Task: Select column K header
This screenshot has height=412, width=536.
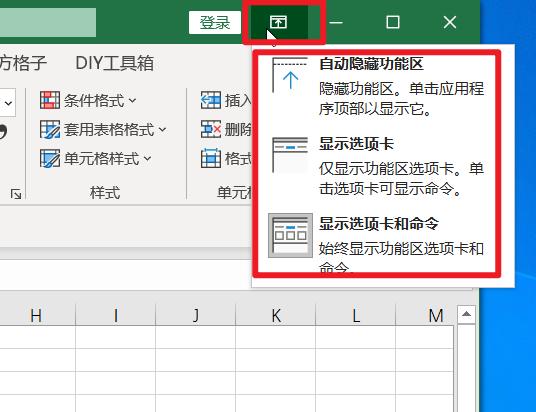Action: 276,315
